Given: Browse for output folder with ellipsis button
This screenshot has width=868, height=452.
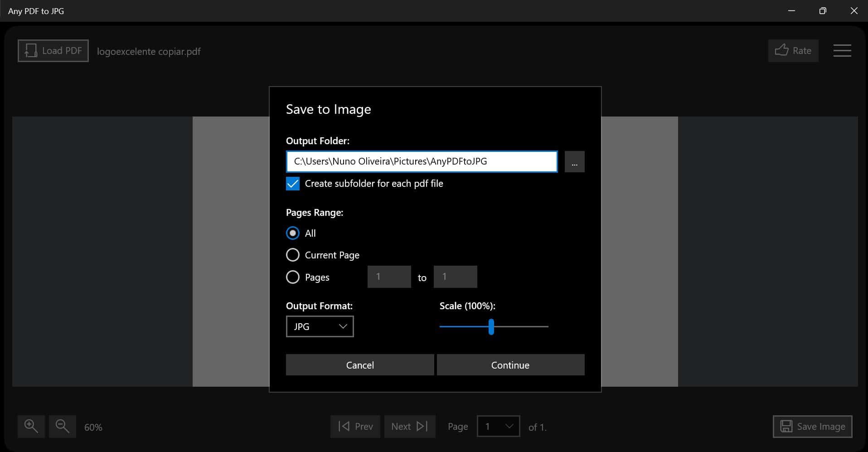Looking at the screenshot, I should [574, 162].
